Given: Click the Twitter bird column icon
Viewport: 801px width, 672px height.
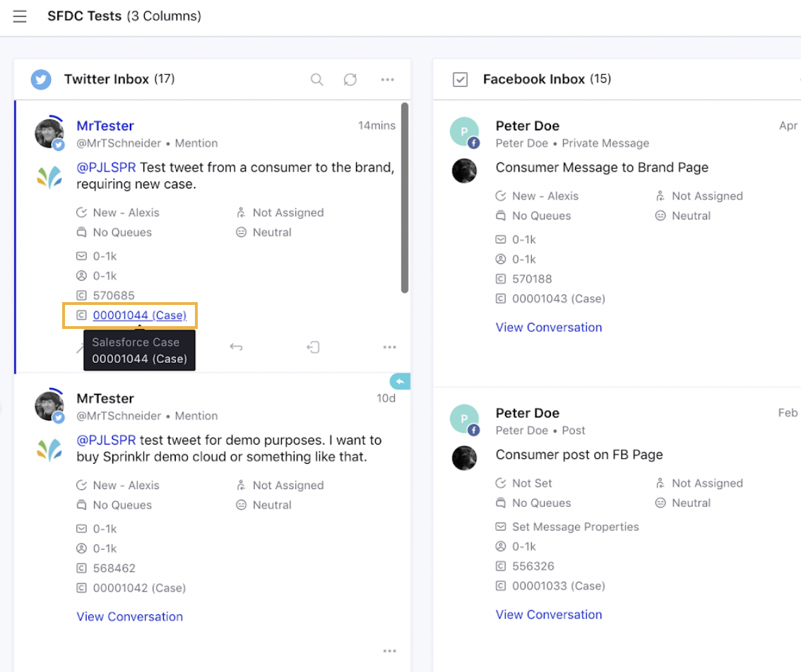Looking at the screenshot, I should pos(41,80).
